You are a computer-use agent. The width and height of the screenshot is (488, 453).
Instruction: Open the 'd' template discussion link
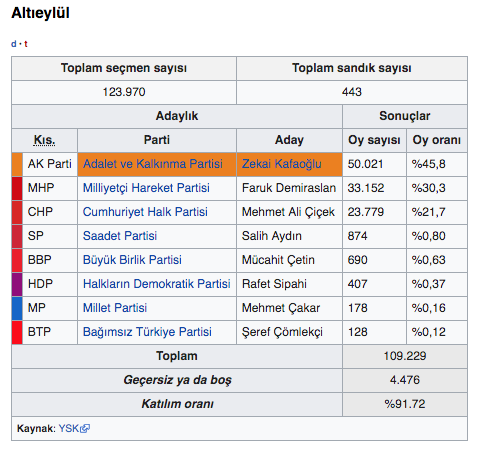coord(14,44)
